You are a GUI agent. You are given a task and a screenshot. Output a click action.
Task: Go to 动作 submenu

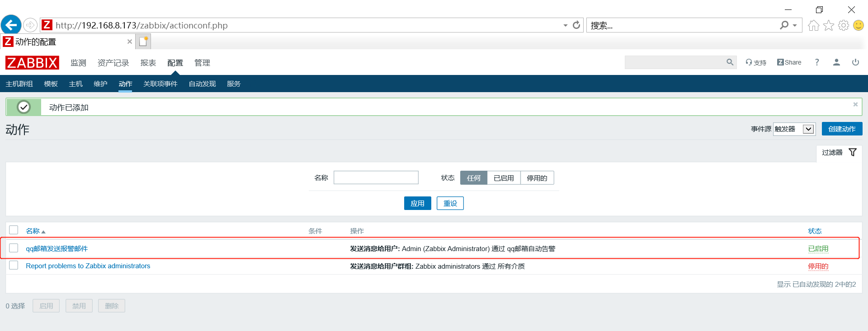(125, 84)
